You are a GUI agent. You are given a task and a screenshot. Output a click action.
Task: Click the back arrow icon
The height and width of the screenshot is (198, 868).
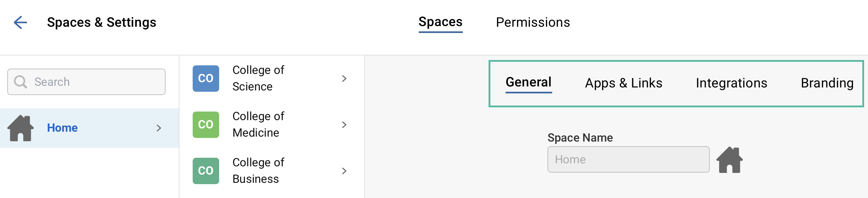click(21, 22)
